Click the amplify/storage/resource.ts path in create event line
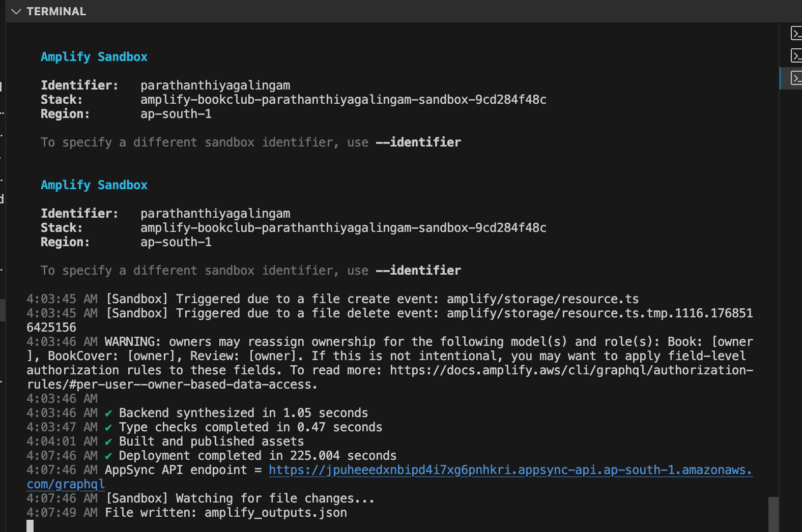Image resolution: width=802 pixels, height=532 pixels. tap(542, 299)
